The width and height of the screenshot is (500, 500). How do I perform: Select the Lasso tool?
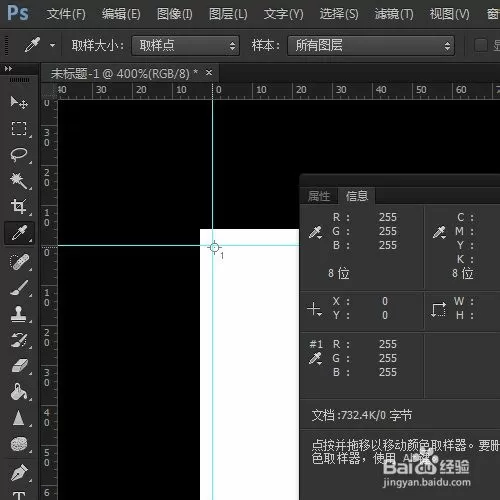coord(19,155)
